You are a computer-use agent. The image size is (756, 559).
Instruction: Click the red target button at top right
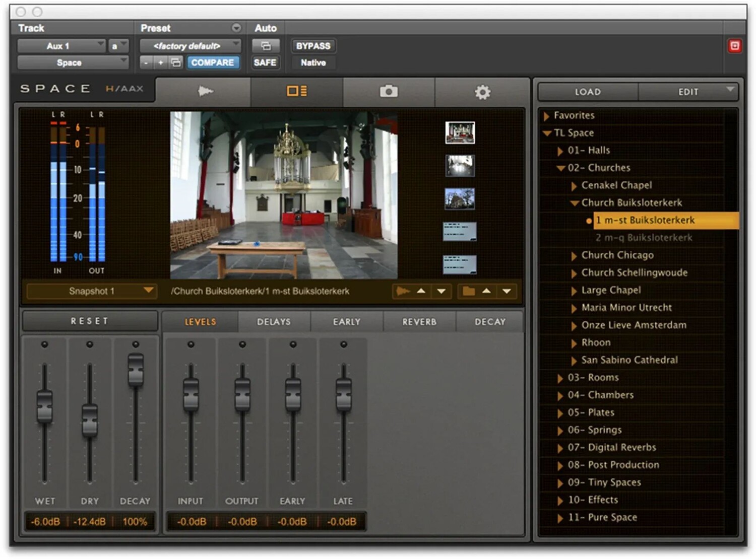(x=734, y=46)
